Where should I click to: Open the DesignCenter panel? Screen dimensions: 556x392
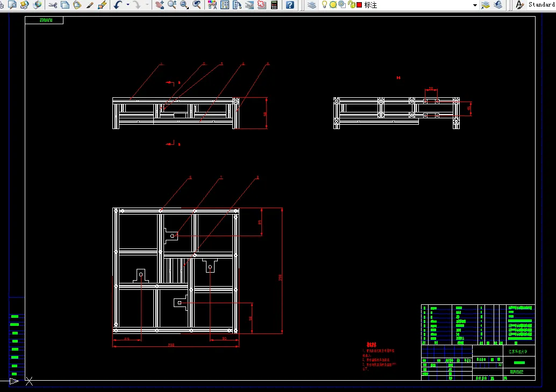tap(225, 5)
